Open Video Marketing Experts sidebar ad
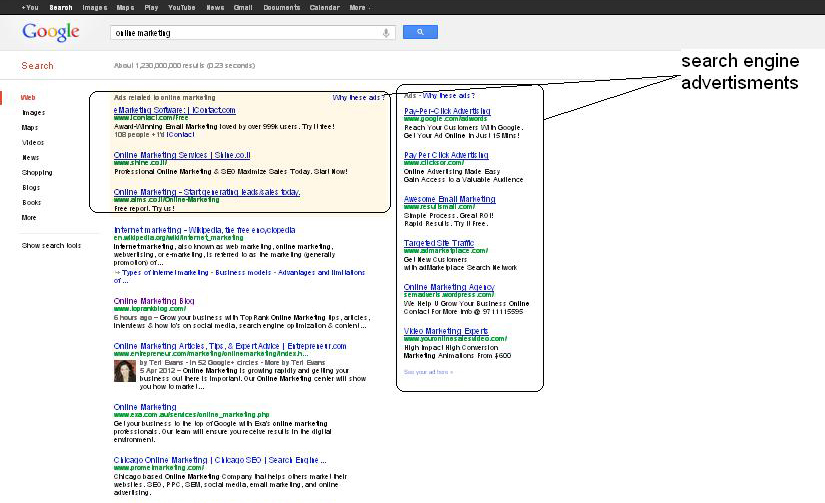 pos(446,331)
